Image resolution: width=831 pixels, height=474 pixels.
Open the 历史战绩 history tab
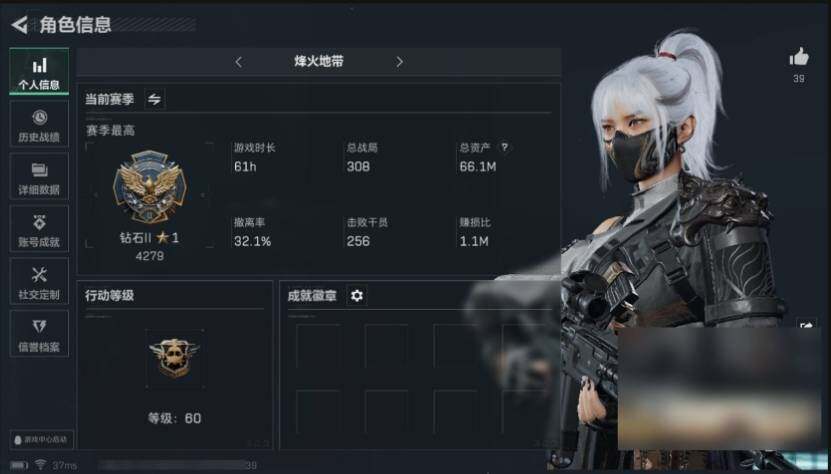point(39,124)
